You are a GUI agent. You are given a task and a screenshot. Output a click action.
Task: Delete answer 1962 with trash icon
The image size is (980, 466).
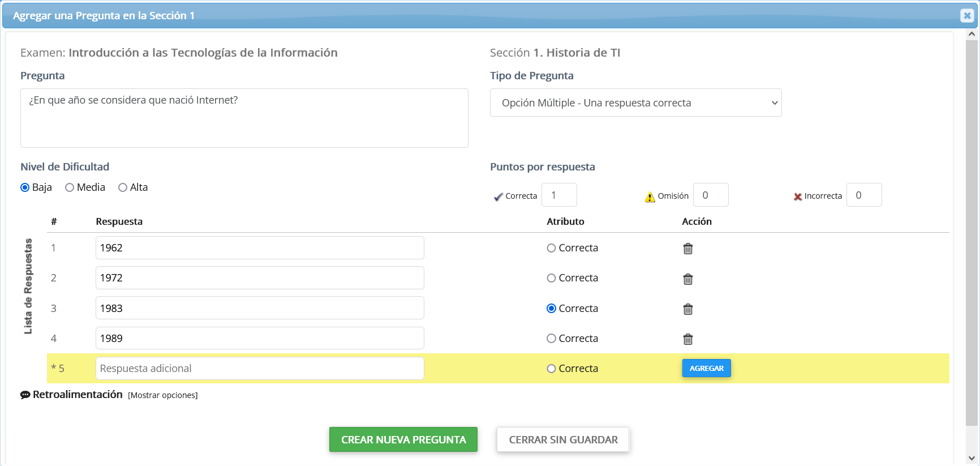click(687, 249)
